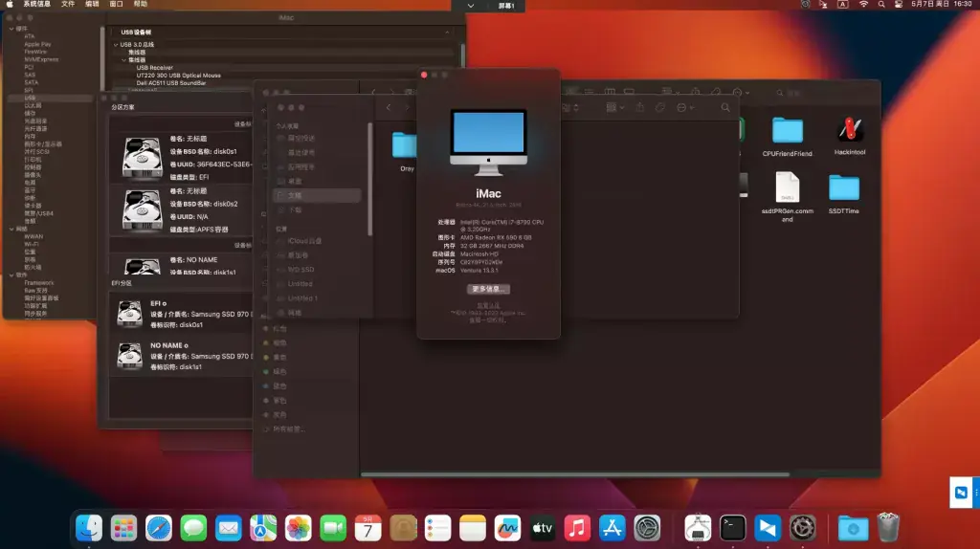This screenshot has height=549, width=980.
Task: Click 更多信息… in the About iMac window
Action: click(x=488, y=289)
